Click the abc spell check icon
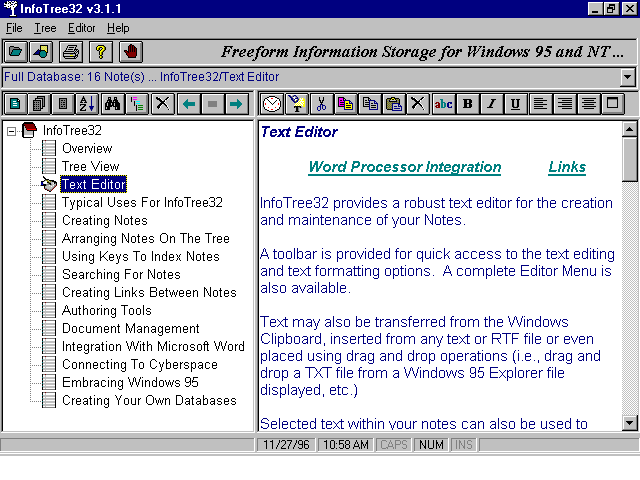The height and width of the screenshot is (480, 640). (x=443, y=103)
